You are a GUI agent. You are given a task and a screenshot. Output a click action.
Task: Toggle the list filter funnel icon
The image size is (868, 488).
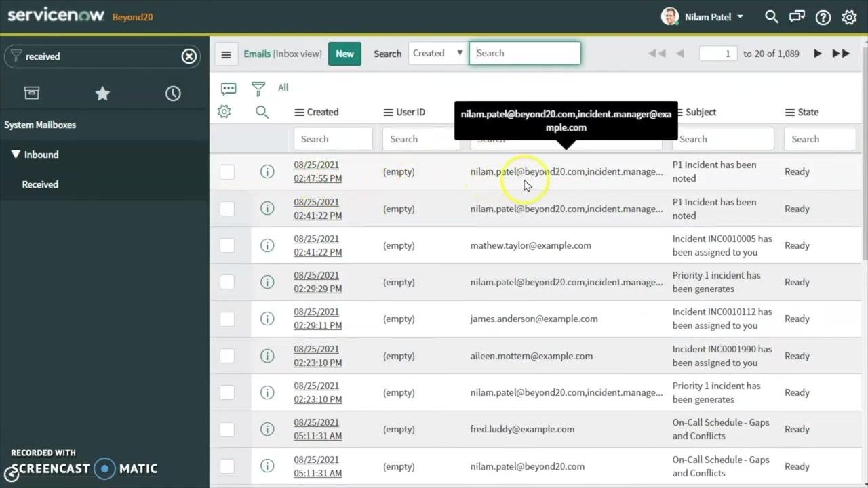click(258, 88)
